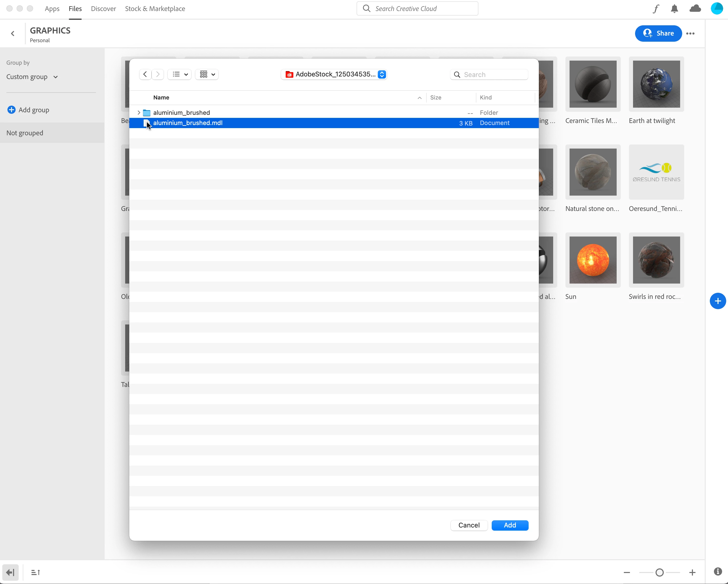
Task: Open the AdobeStock folder path popup
Action: (334, 74)
